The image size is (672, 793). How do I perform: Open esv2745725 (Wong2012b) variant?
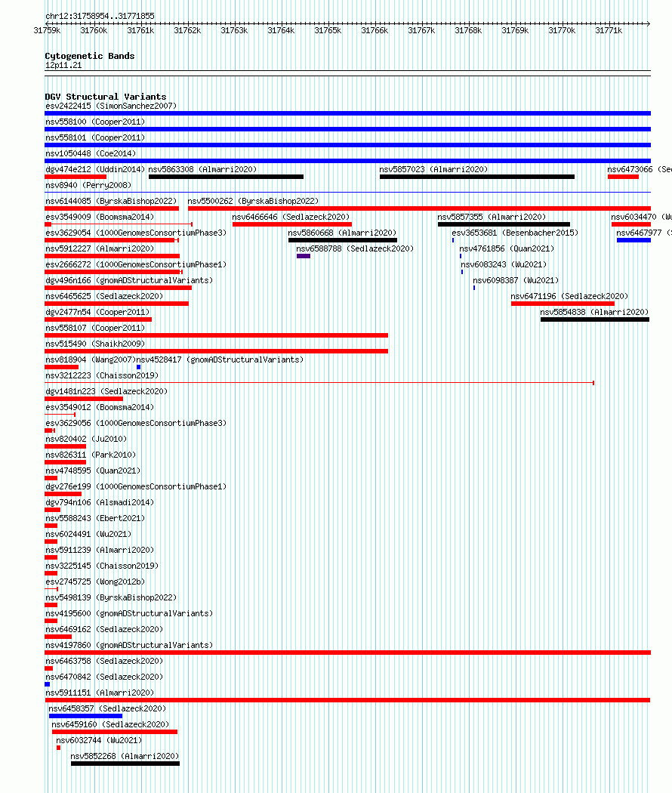(95, 582)
